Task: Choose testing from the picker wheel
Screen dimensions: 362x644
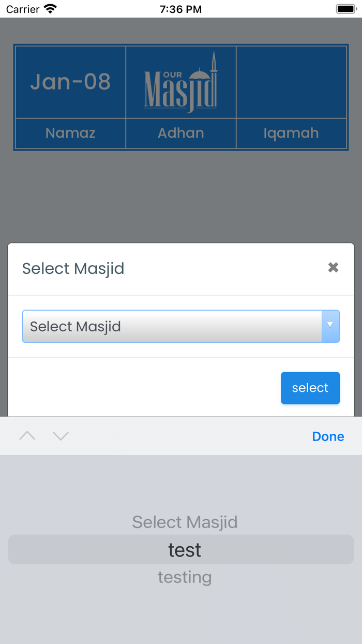Action: click(185, 577)
